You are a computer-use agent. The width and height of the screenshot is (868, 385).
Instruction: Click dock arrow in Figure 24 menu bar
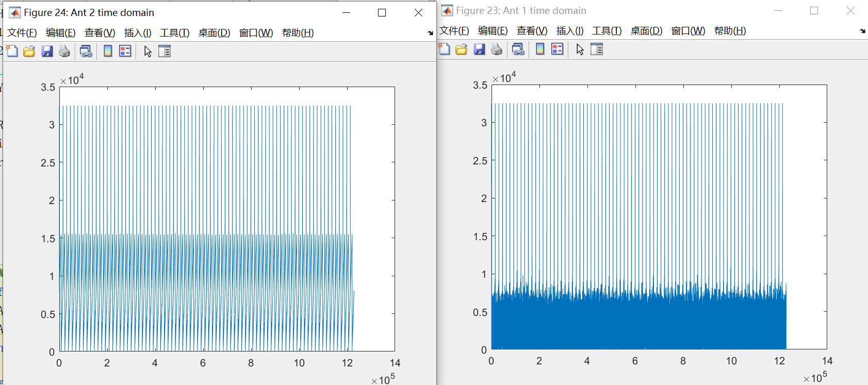point(430,33)
